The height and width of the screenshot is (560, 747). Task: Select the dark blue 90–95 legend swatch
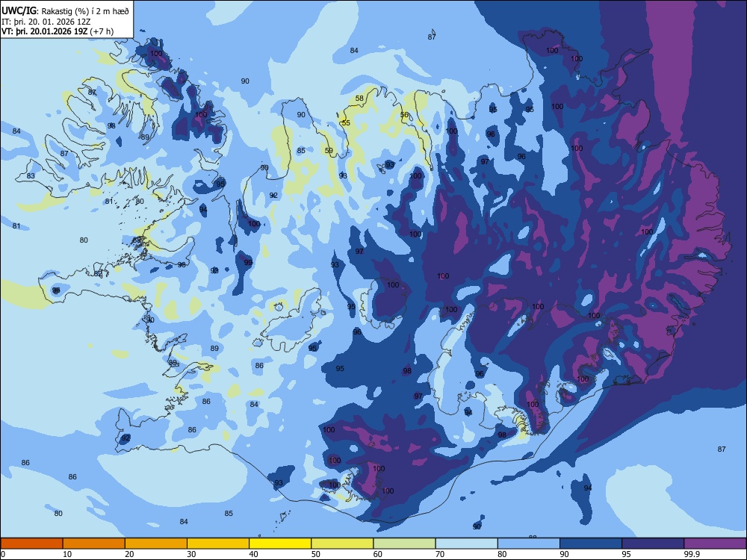click(591, 544)
